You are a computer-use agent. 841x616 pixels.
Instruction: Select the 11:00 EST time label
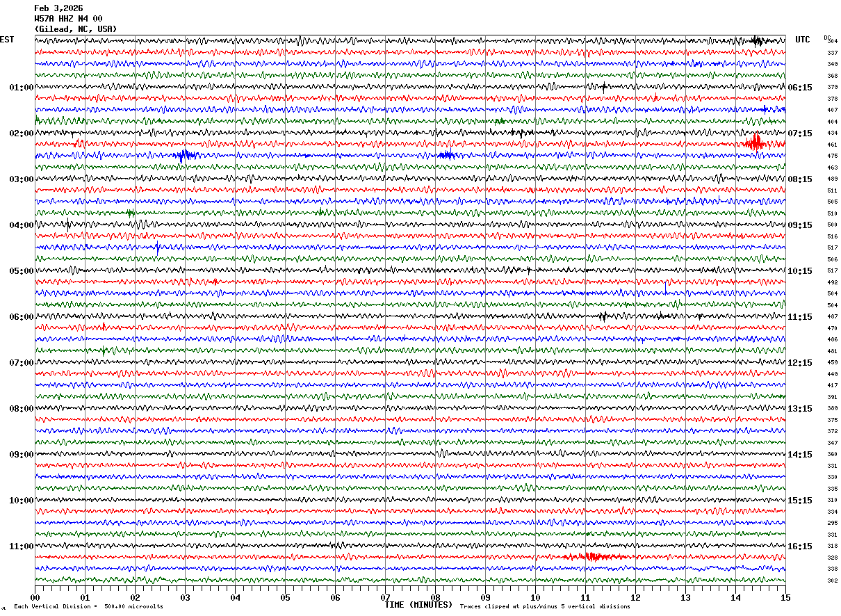pos(22,546)
